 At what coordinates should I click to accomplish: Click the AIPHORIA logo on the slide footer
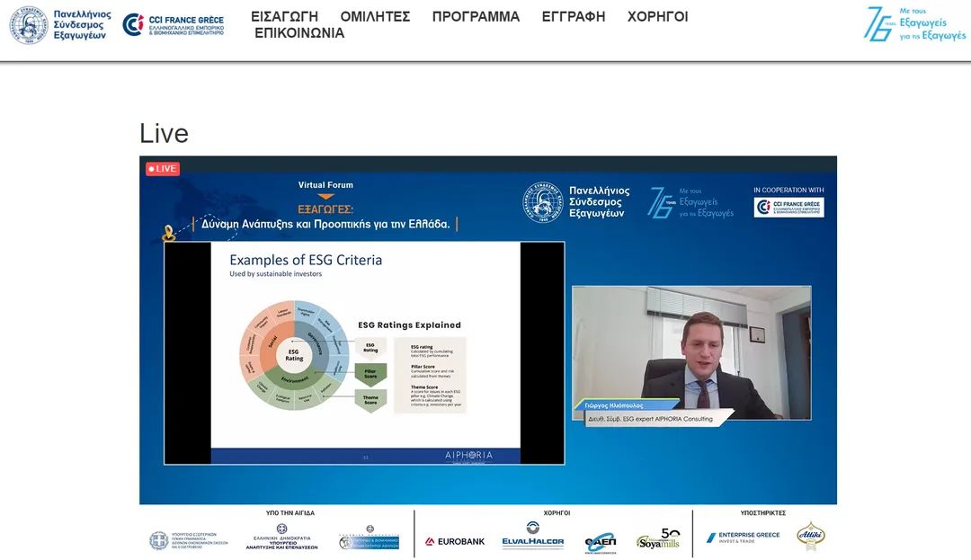(468, 456)
